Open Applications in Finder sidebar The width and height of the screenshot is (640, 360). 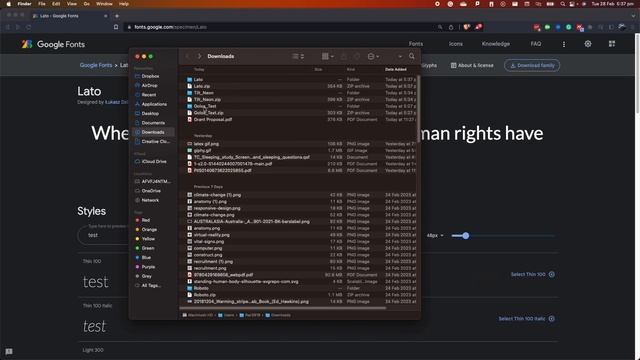(x=154, y=104)
